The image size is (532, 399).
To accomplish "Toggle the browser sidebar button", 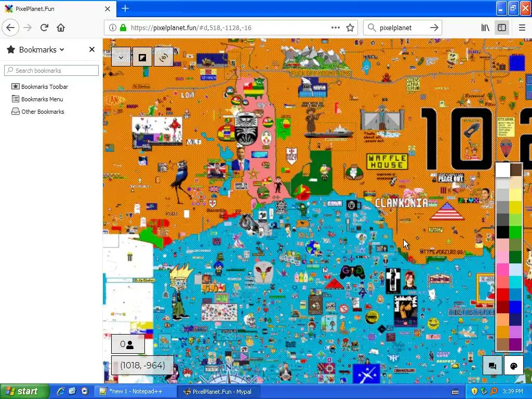I will point(502,28).
